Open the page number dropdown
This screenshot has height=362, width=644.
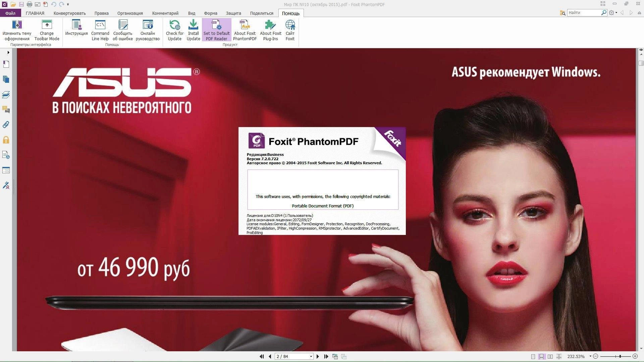[x=311, y=356]
